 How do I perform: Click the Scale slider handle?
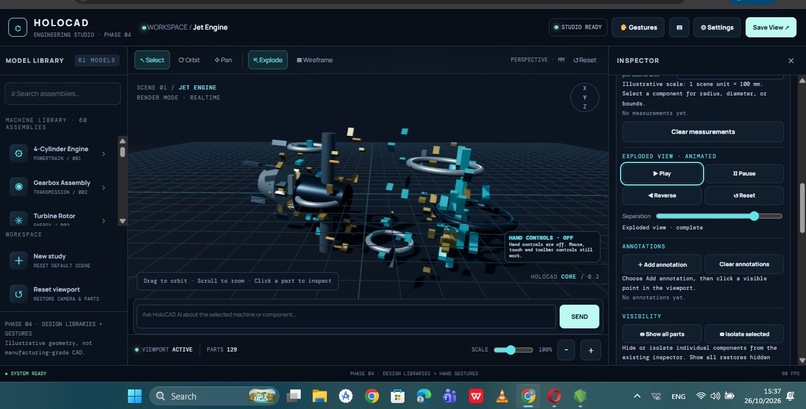click(x=510, y=350)
